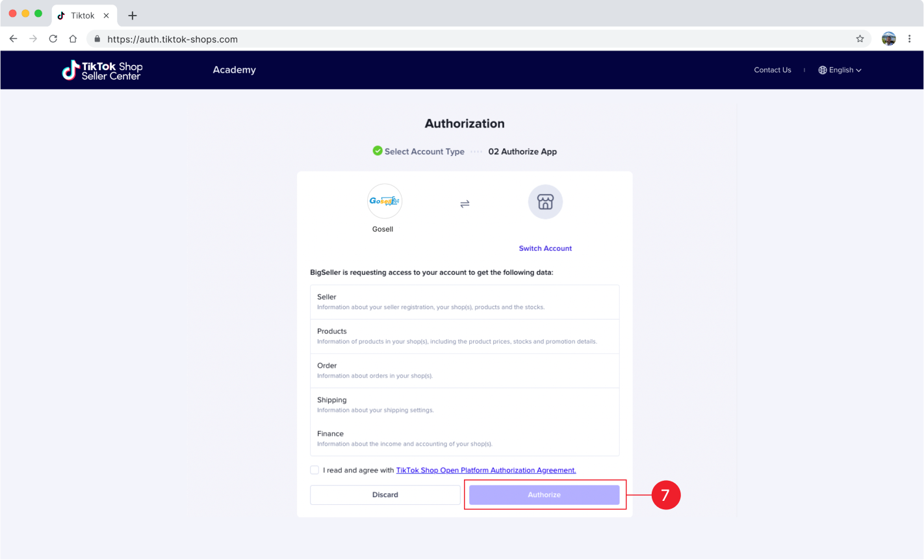Click the Seller permission row
924x560 pixels.
[x=465, y=302]
